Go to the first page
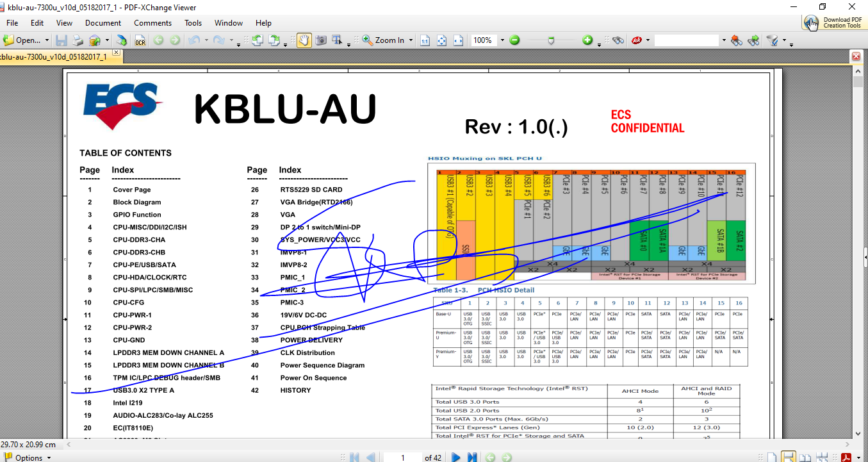This screenshot has width=868, height=462. 354,458
